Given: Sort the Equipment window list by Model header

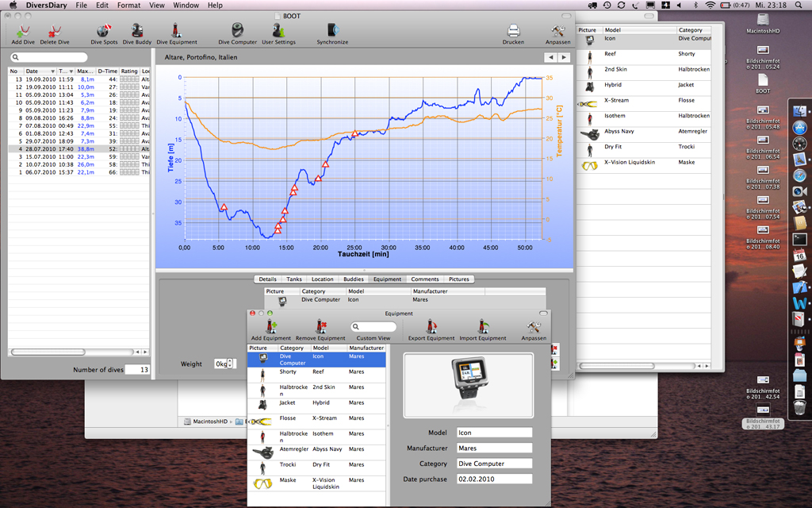Looking at the screenshot, I should (x=329, y=348).
